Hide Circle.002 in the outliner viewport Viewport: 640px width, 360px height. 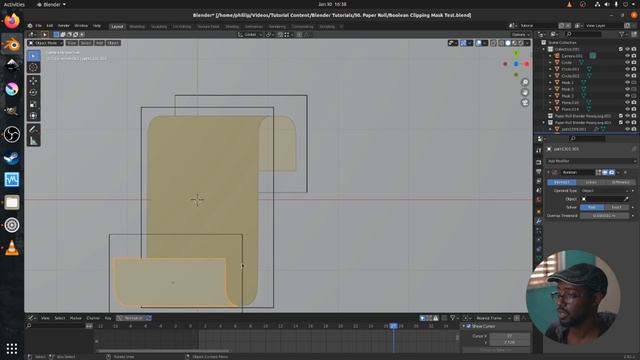point(627,76)
